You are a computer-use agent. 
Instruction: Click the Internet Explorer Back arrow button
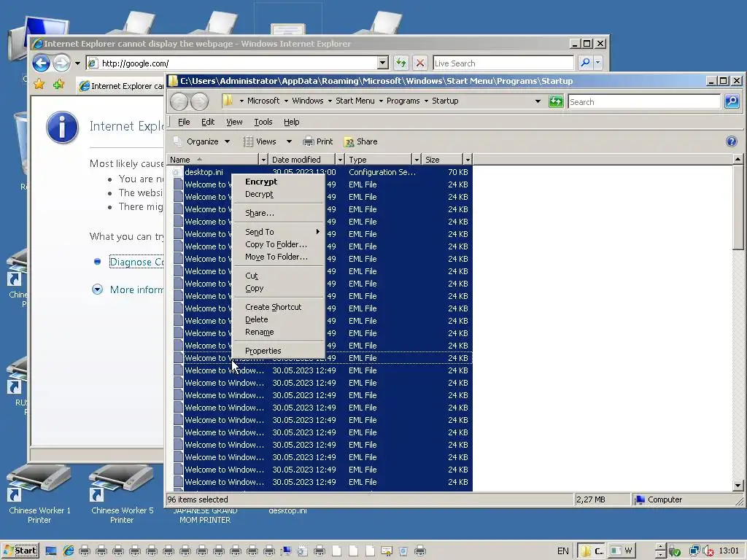(42, 63)
